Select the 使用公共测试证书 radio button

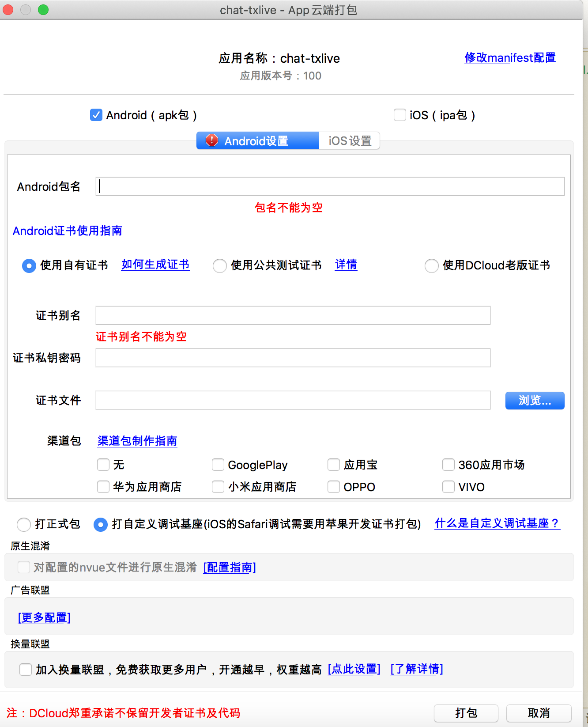tap(220, 265)
